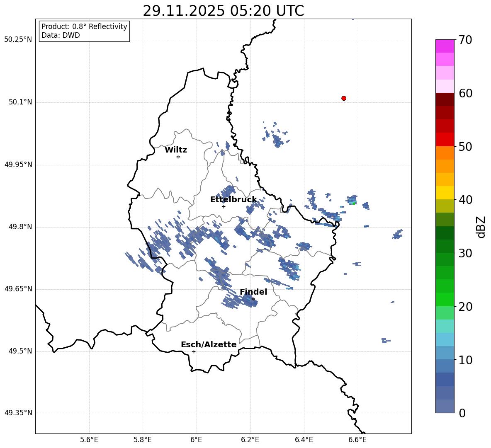Click the 50.1°N latitude label
This screenshot has height=448, width=491.
tap(21, 102)
